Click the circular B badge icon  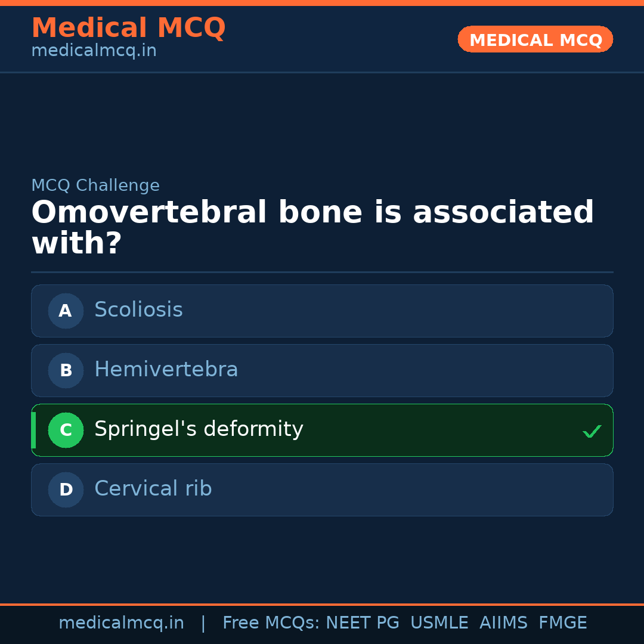pos(66,370)
